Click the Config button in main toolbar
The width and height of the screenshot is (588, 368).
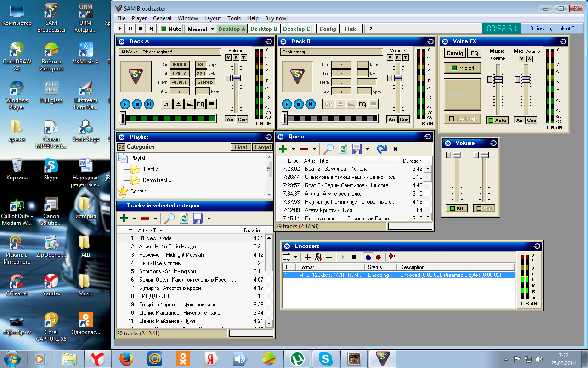[328, 29]
